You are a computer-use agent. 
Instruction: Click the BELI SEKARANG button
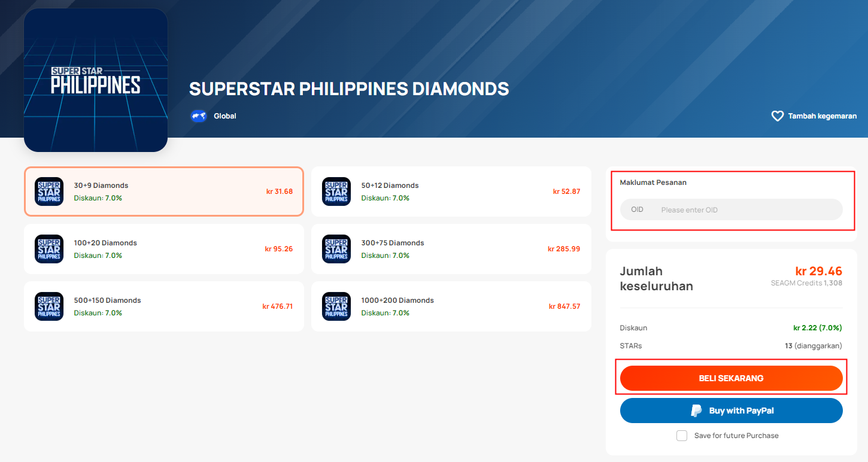coord(732,378)
